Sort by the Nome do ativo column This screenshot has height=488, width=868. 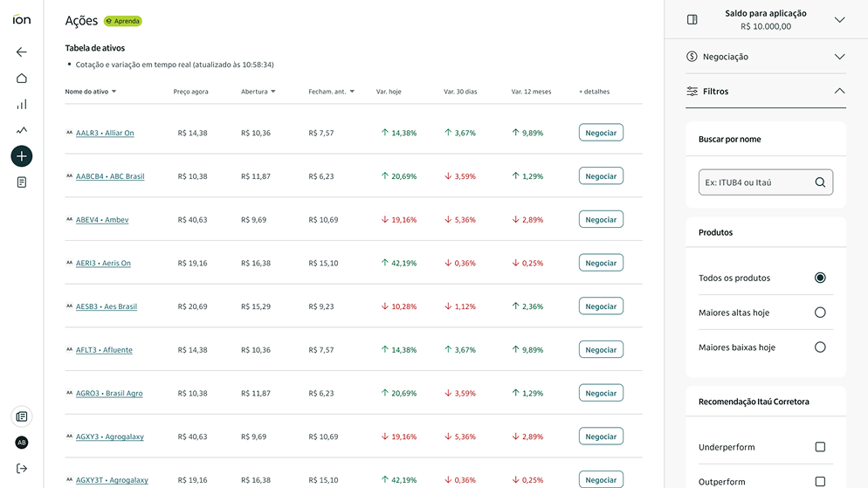(91, 92)
